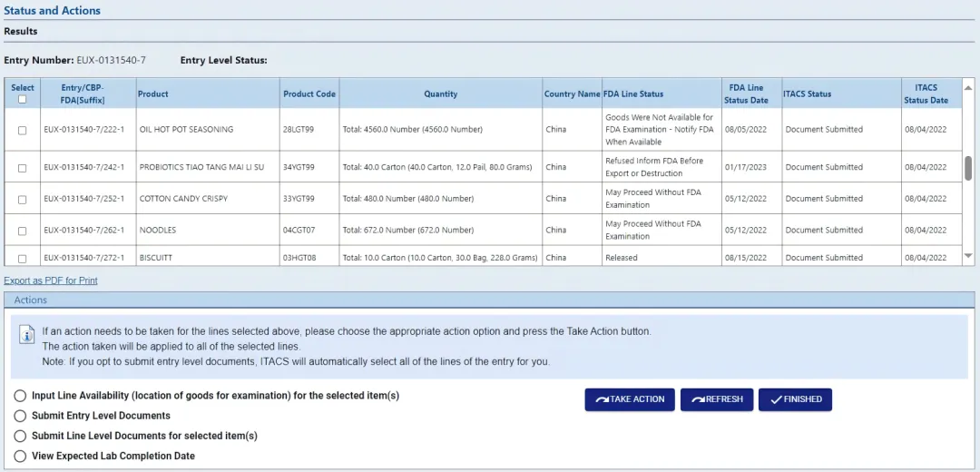Click the Refresh button

717,399
